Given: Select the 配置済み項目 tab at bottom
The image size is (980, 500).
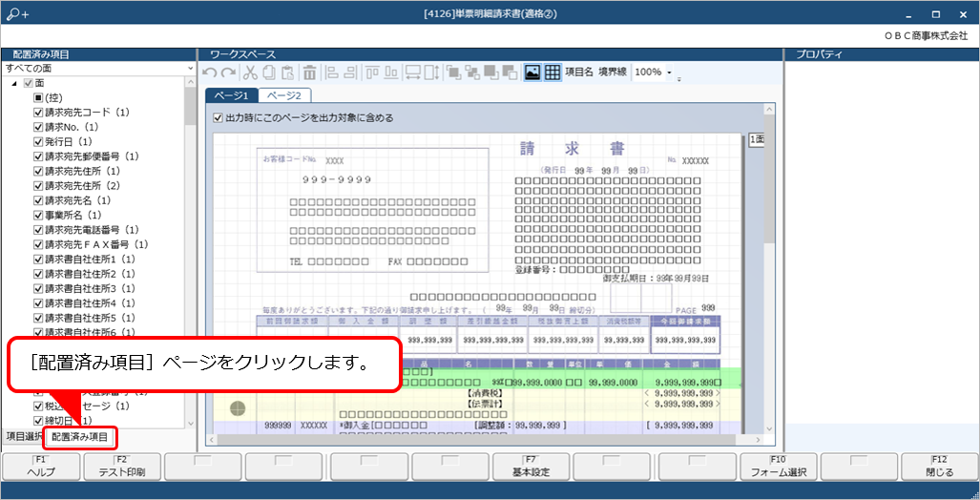Looking at the screenshot, I should pyautogui.click(x=79, y=437).
